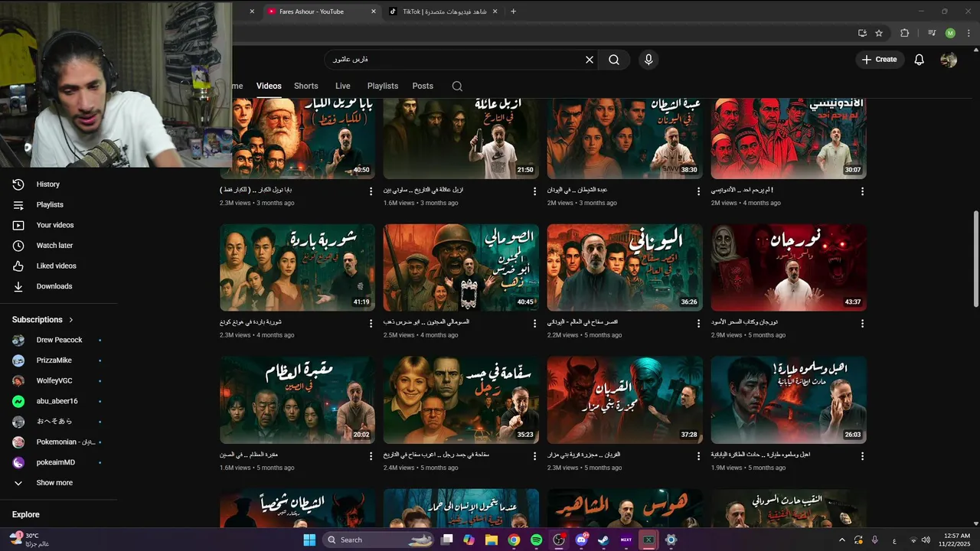980x551 pixels.
Task: Open options menu for 41:19 video
Action: coord(371,324)
